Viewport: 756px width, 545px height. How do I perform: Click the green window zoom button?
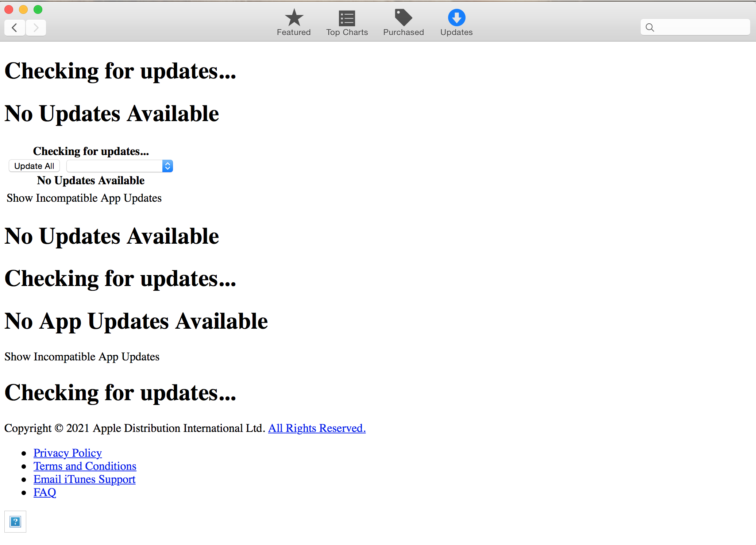pos(38,9)
